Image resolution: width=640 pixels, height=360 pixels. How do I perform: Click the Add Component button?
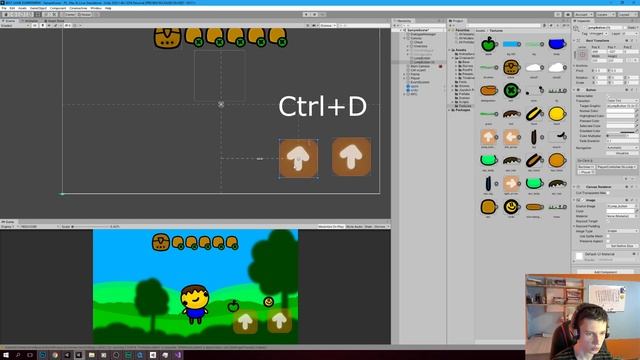pyautogui.click(x=605, y=272)
